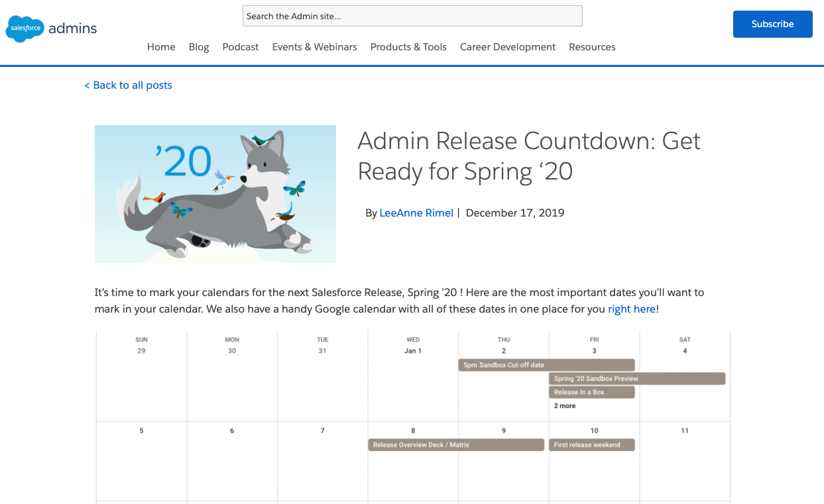Viewport: 824px width, 504px height.
Task: Click the Back to all posts link
Action: (x=128, y=85)
